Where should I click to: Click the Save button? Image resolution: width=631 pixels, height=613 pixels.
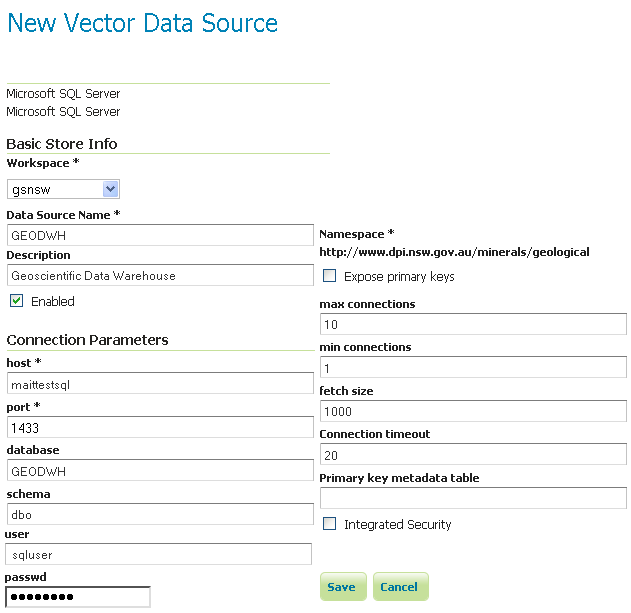[342, 587]
